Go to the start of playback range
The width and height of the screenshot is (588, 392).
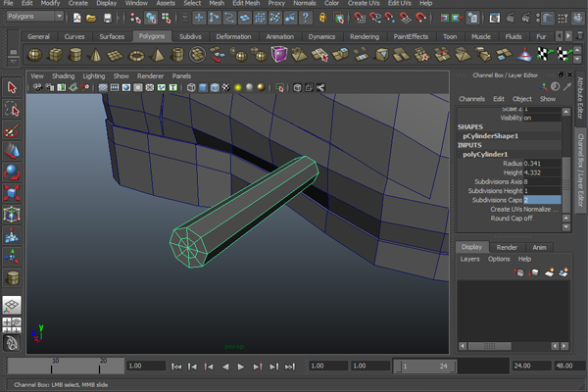coord(176,367)
